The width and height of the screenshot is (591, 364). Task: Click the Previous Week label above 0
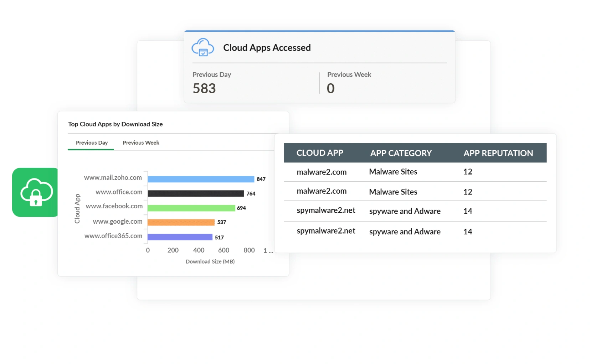[349, 74]
